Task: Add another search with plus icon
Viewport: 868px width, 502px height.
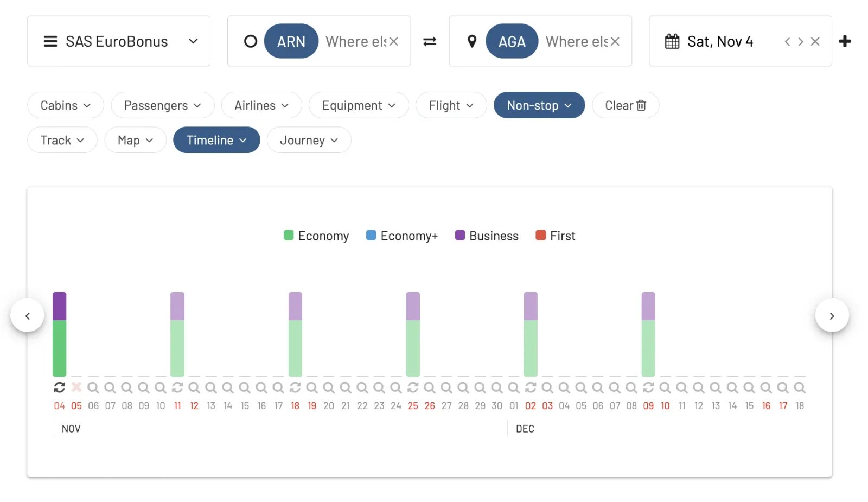Action: coord(845,41)
